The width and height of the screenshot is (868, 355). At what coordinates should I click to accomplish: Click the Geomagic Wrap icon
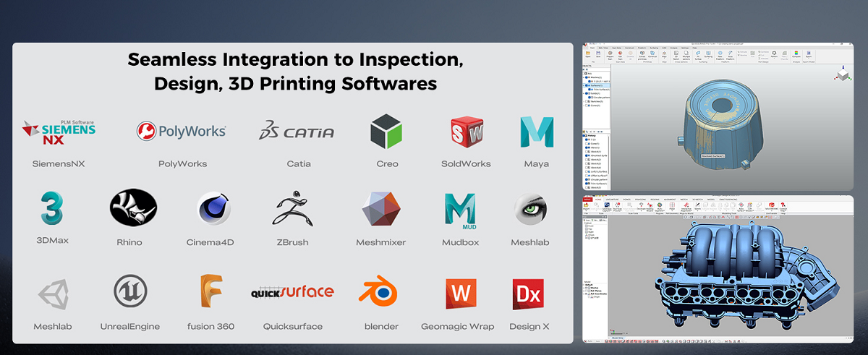pos(461,292)
